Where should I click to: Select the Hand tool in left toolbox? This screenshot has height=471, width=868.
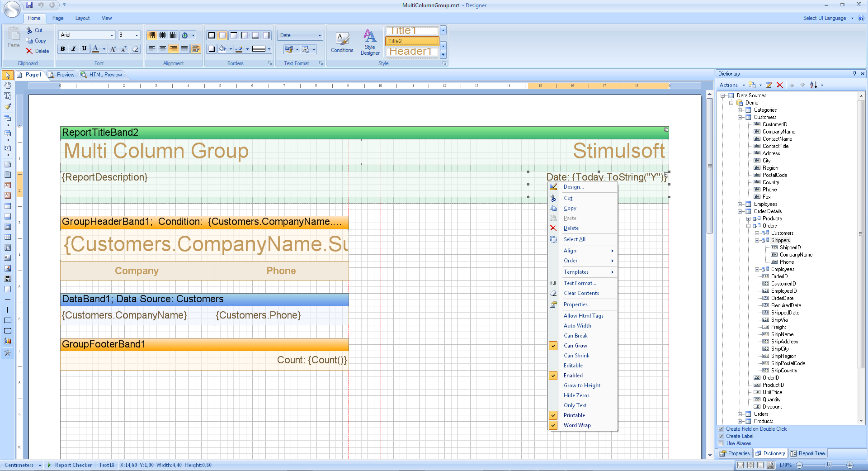[x=8, y=85]
